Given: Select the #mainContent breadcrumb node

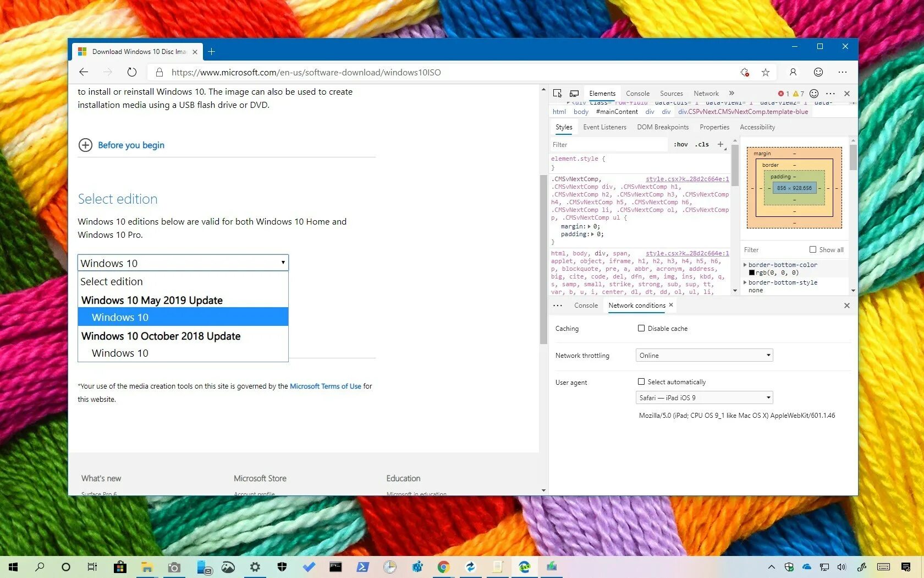Looking at the screenshot, I should (x=617, y=112).
